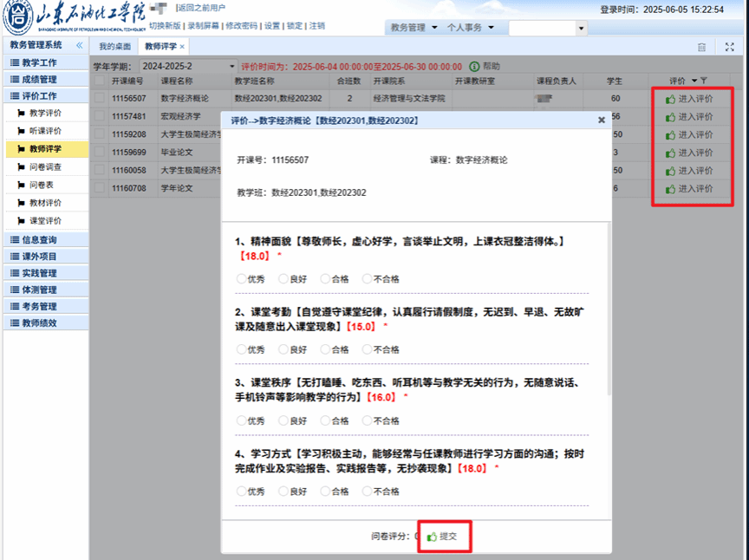
Task: Click the thumbs-up submit icon in dialog
Action: [432, 537]
